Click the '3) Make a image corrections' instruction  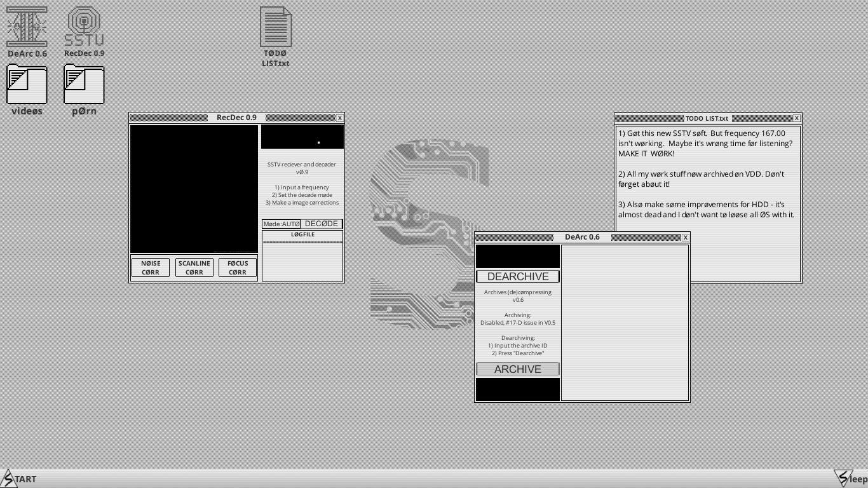[x=302, y=203]
